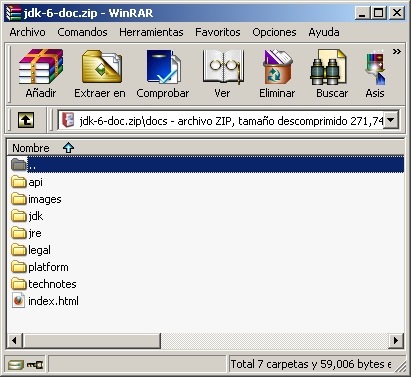Click the key password icon in status bar

pyautogui.click(x=35, y=364)
